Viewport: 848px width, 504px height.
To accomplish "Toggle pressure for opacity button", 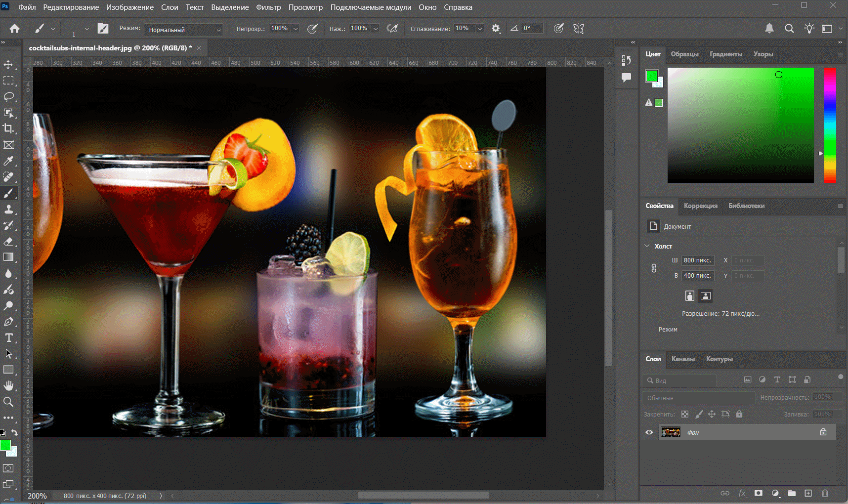I will tap(312, 29).
